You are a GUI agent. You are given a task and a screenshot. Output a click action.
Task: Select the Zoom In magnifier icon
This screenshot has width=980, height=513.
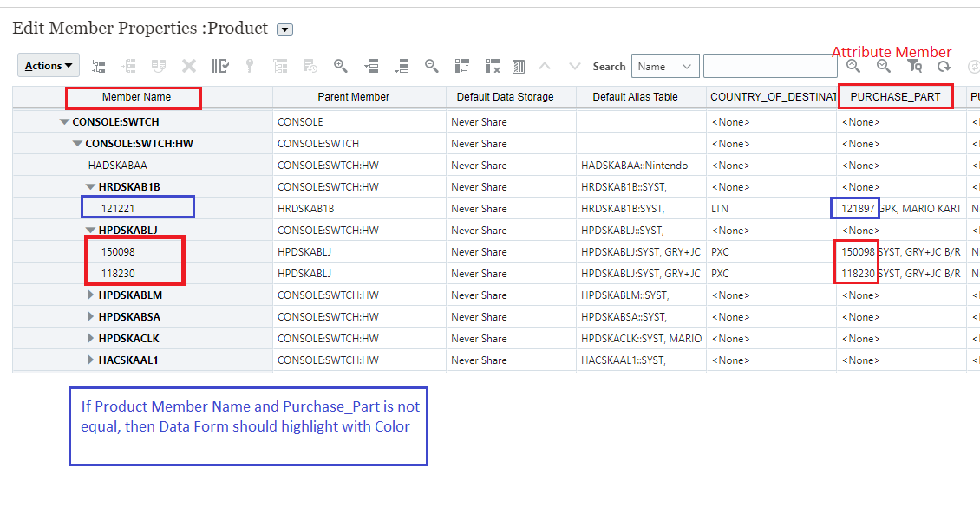point(339,66)
